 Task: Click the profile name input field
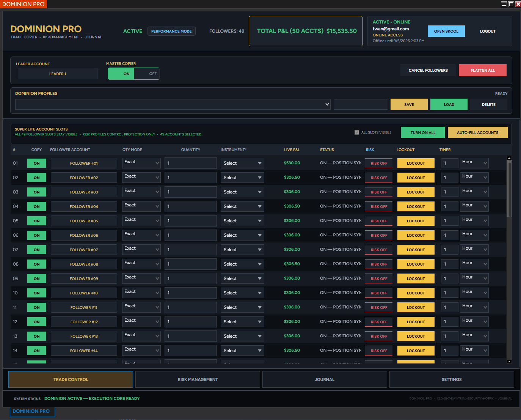click(361, 104)
